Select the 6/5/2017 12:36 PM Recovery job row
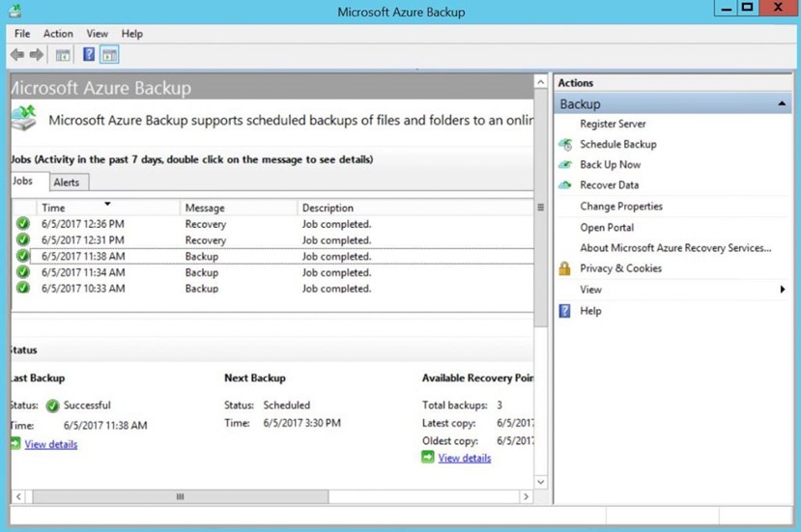Screen dimensions: 801x532 [272, 224]
